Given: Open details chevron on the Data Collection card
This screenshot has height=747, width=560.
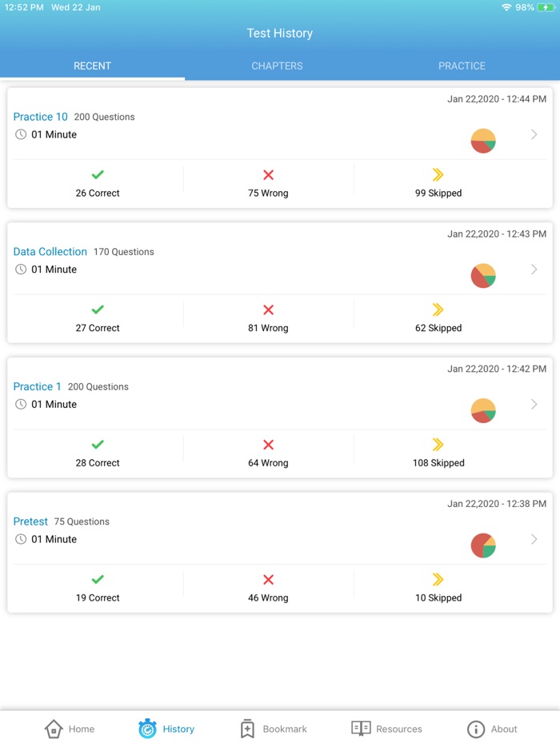Looking at the screenshot, I should [x=534, y=270].
